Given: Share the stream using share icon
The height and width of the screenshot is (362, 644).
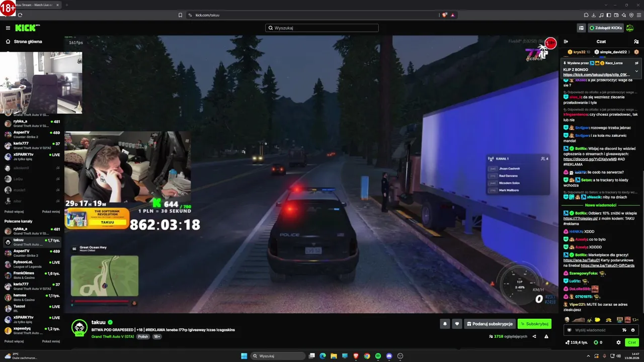Looking at the screenshot, I should click(534, 336).
